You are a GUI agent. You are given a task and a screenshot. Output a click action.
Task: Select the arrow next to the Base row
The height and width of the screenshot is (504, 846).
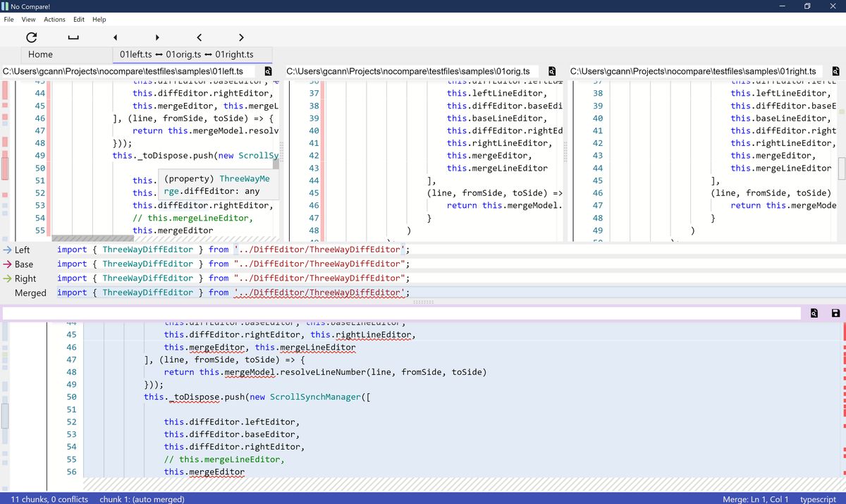tap(8, 262)
